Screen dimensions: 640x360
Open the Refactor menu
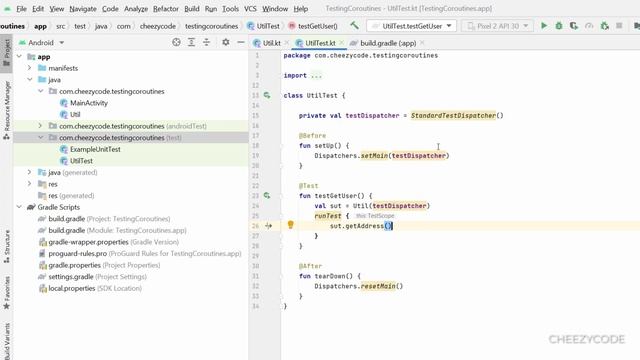[x=166, y=9]
